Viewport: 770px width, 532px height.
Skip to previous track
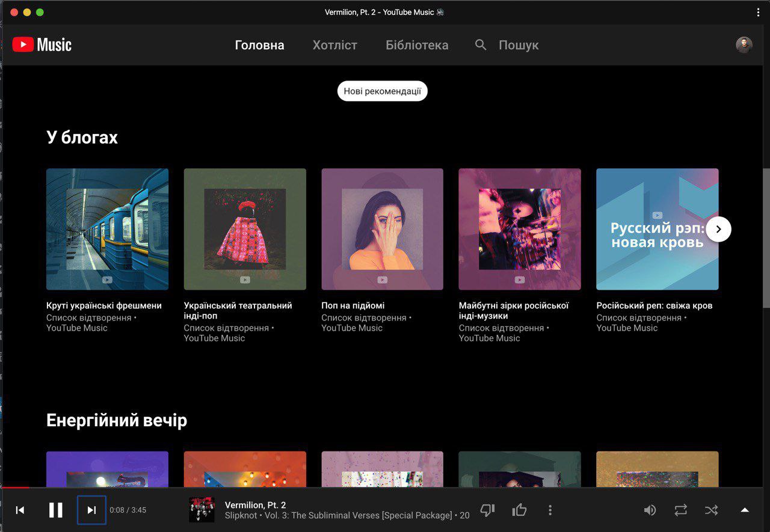[20, 510]
